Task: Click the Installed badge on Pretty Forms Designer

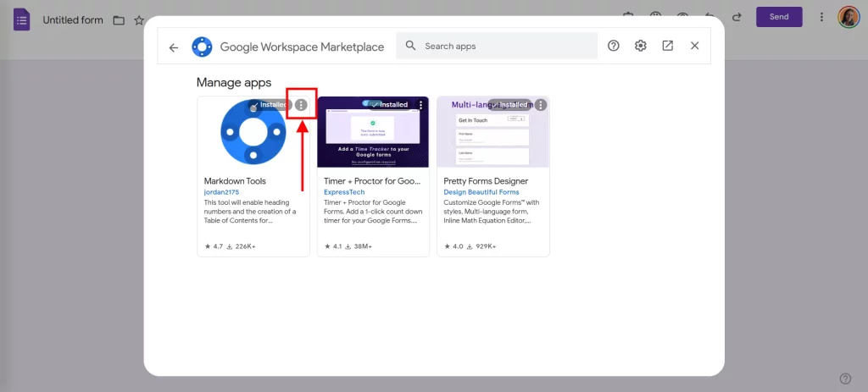Action: coord(509,104)
